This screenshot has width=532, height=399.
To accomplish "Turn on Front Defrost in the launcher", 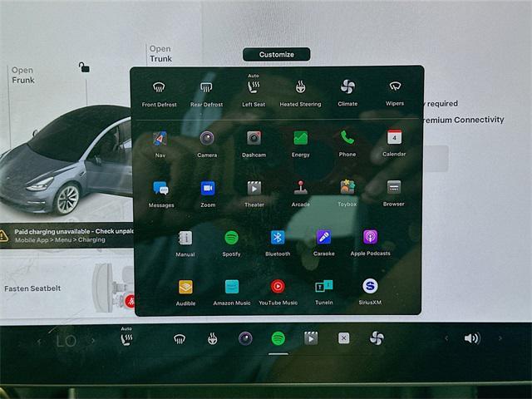I will point(159,94).
